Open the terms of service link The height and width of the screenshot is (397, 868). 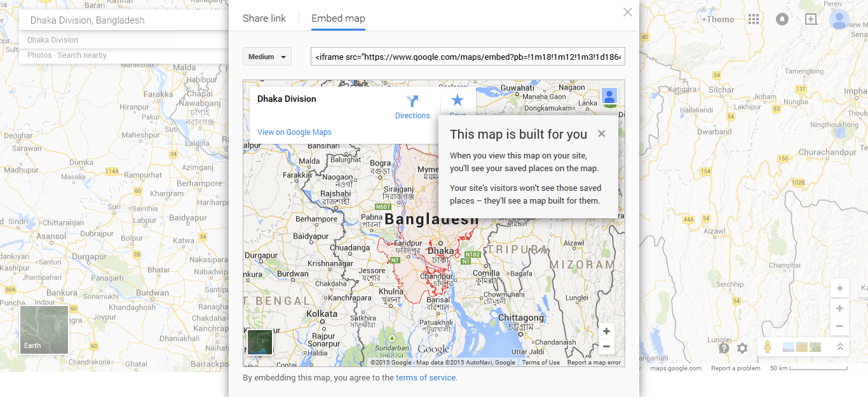tap(426, 377)
